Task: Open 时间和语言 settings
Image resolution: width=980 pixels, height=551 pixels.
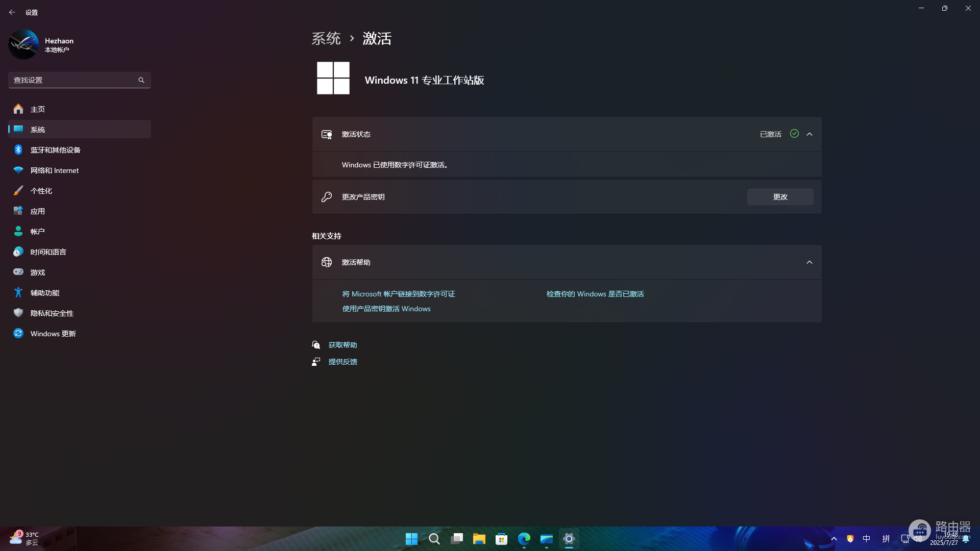Action: [80, 252]
